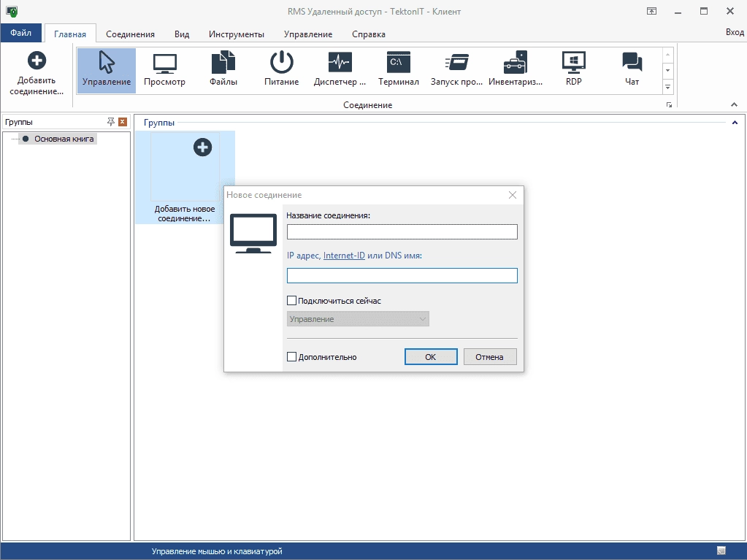Open the Файл menu

click(21, 33)
